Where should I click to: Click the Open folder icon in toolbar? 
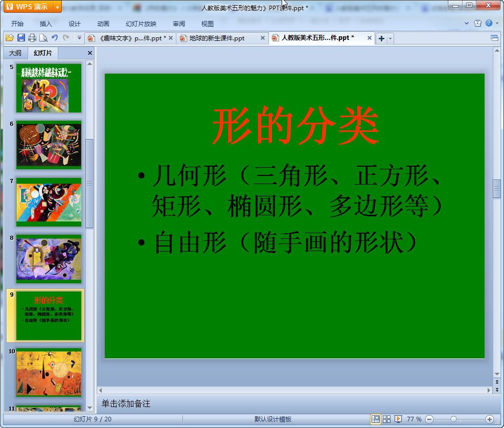pos(10,38)
